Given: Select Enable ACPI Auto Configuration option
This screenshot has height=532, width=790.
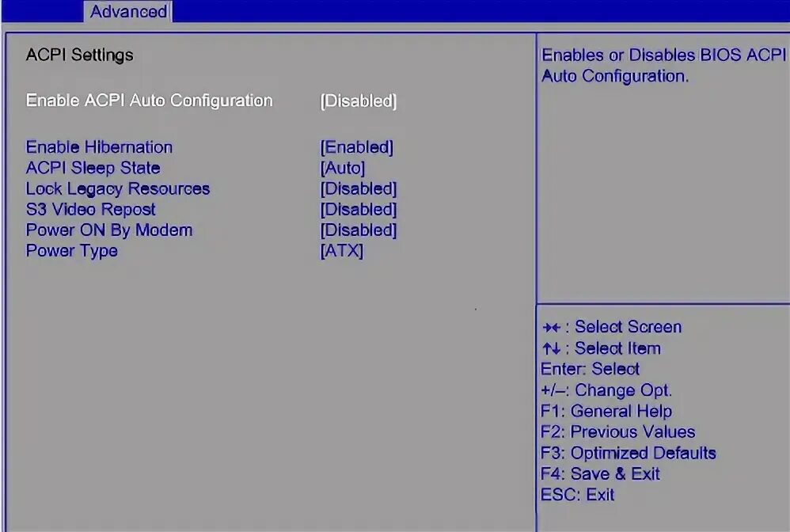Looking at the screenshot, I should [x=149, y=101].
